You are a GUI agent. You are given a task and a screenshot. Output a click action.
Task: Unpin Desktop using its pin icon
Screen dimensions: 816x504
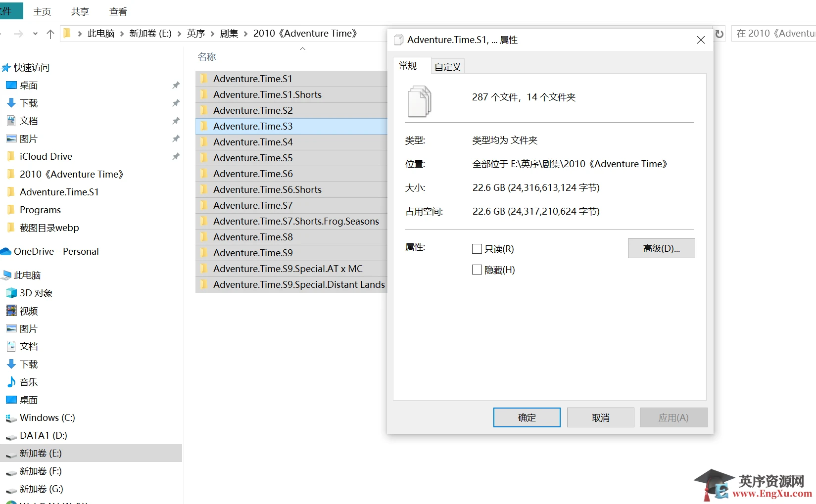[x=176, y=85]
